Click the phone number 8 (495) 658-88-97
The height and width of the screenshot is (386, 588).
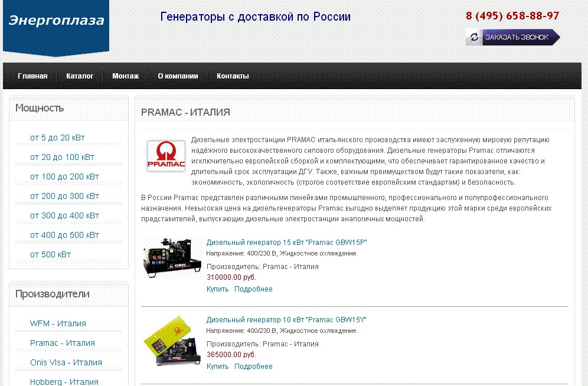pos(512,16)
